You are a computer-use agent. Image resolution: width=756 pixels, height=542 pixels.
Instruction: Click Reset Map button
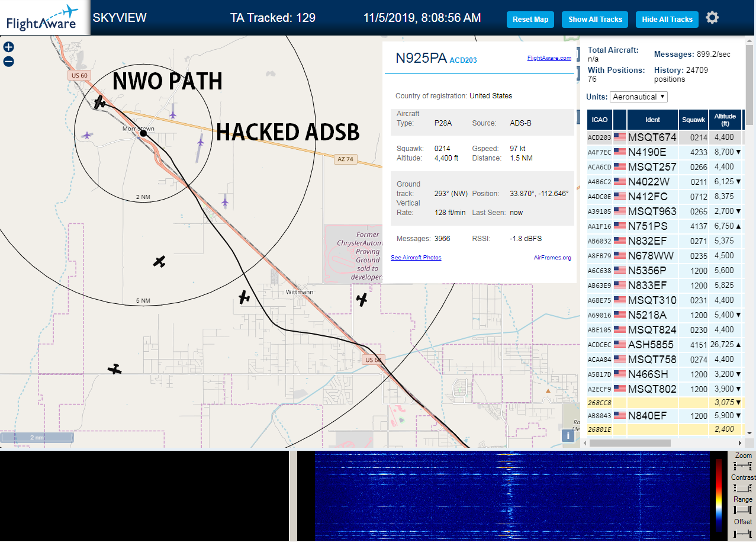[530, 20]
